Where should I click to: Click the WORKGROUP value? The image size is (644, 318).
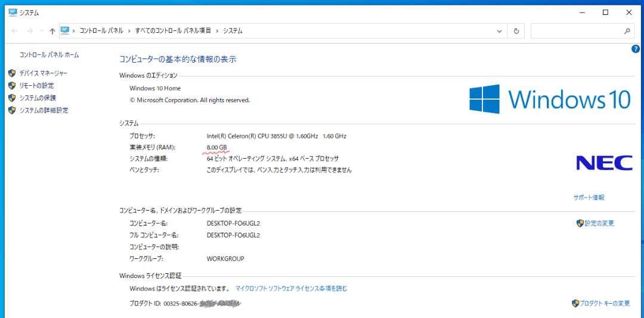click(x=225, y=259)
